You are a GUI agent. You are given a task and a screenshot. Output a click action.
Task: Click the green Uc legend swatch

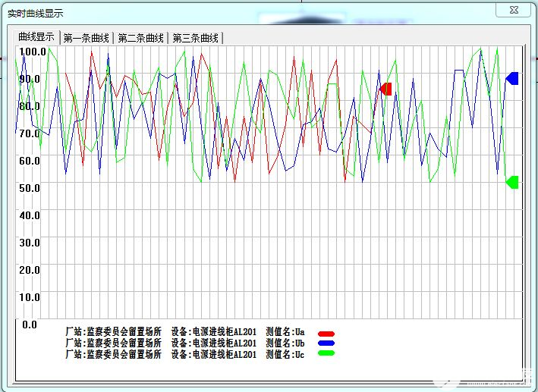326,353
